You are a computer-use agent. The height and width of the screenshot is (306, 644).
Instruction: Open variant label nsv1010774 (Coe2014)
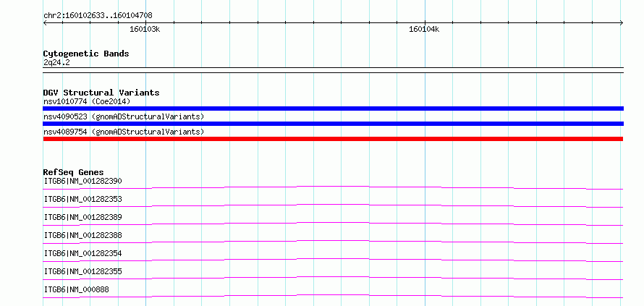click(x=87, y=101)
